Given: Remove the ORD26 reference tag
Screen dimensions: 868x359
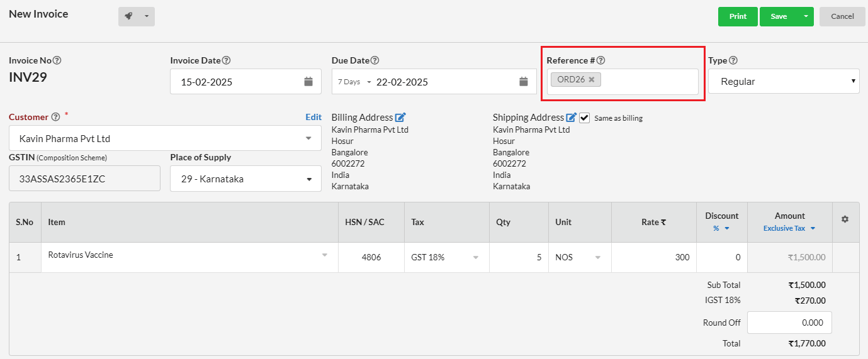Looking at the screenshot, I should (591, 80).
